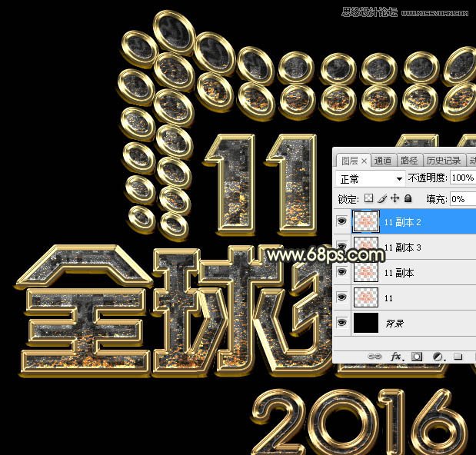Viewport: 476px width, 455px height.
Task: Lock layer position with the move-arrows icon
Action: click(x=394, y=199)
